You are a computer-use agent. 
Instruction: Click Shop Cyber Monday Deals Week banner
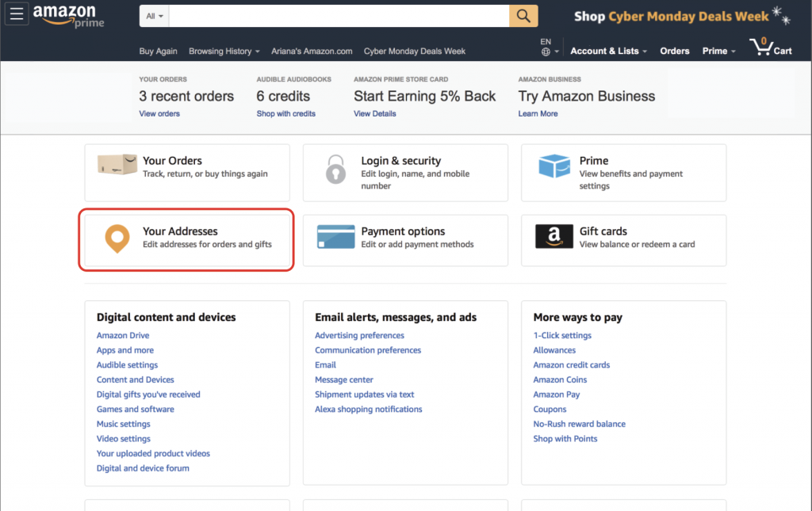tap(681, 16)
